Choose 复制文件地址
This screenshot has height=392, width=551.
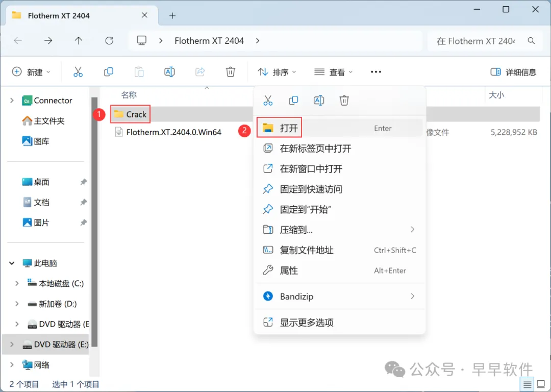point(339,250)
